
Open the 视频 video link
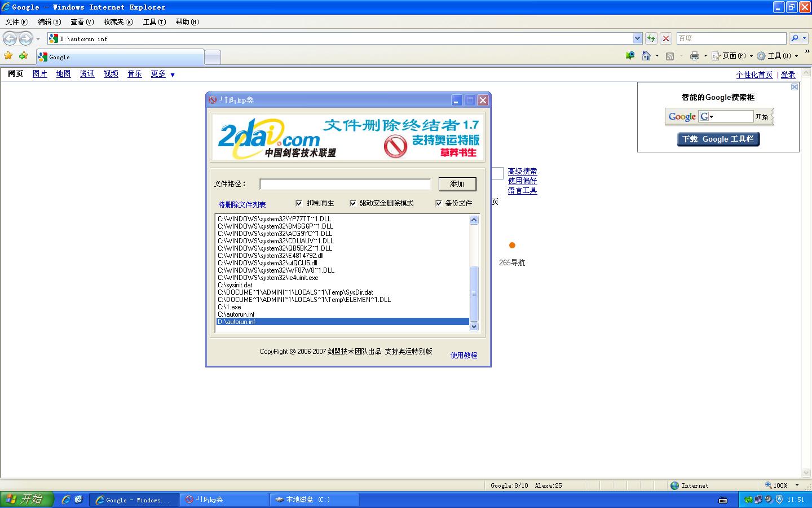pyautogui.click(x=111, y=74)
